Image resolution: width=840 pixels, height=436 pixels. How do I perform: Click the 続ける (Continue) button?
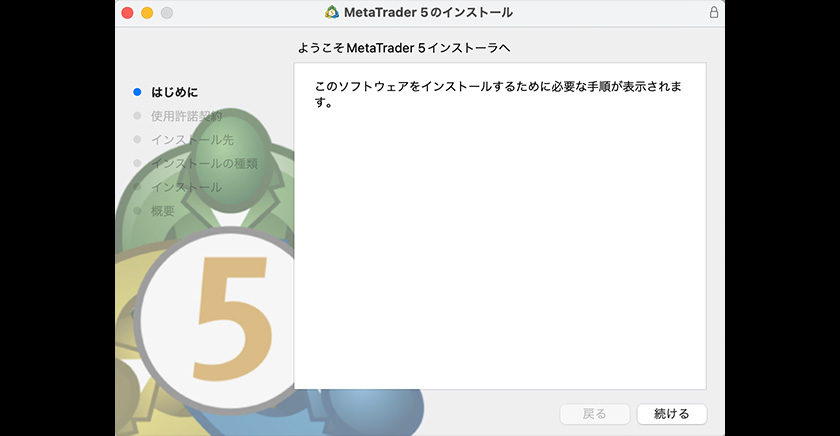pos(672,414)
